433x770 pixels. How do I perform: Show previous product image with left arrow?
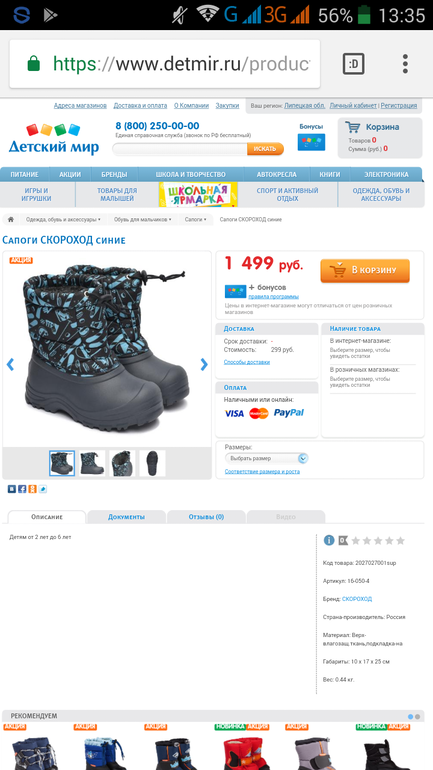point(10,364)
